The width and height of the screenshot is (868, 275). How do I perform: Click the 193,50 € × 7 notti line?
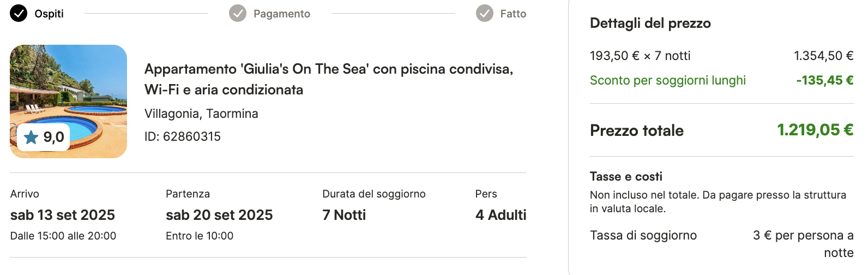click(722, 56)
